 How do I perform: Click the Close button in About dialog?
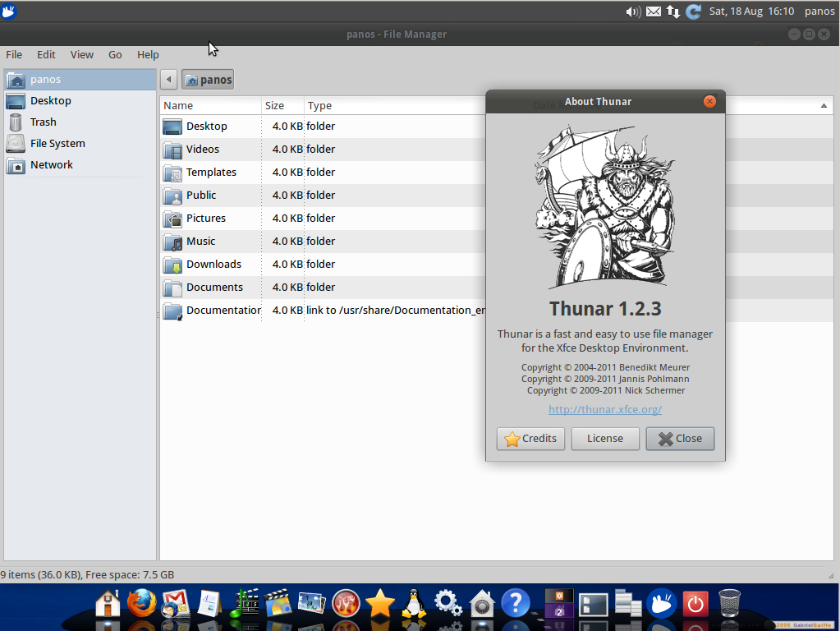click(x=680, y=439)
